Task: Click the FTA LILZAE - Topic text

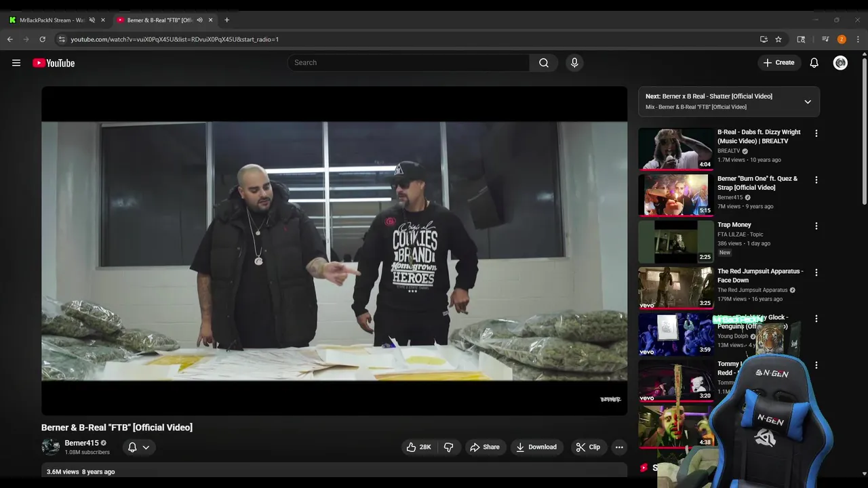Action: click(x=741, y=235)
